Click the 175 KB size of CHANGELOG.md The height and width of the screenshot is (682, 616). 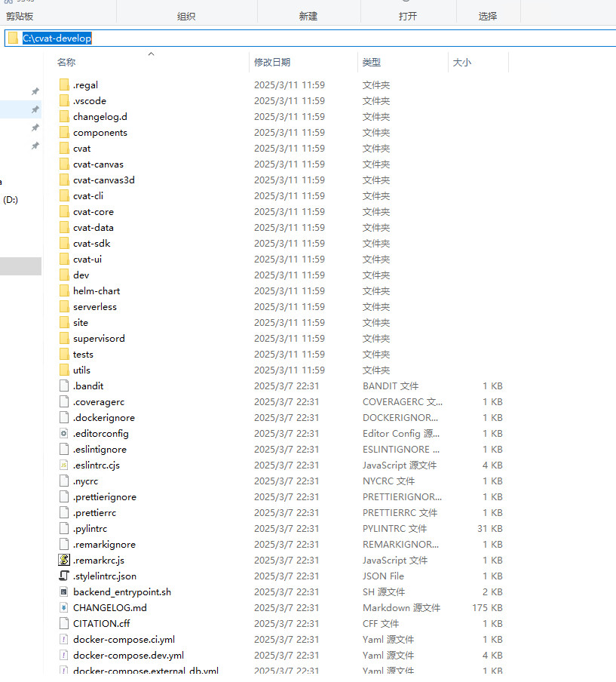click(x=487, y=607)
